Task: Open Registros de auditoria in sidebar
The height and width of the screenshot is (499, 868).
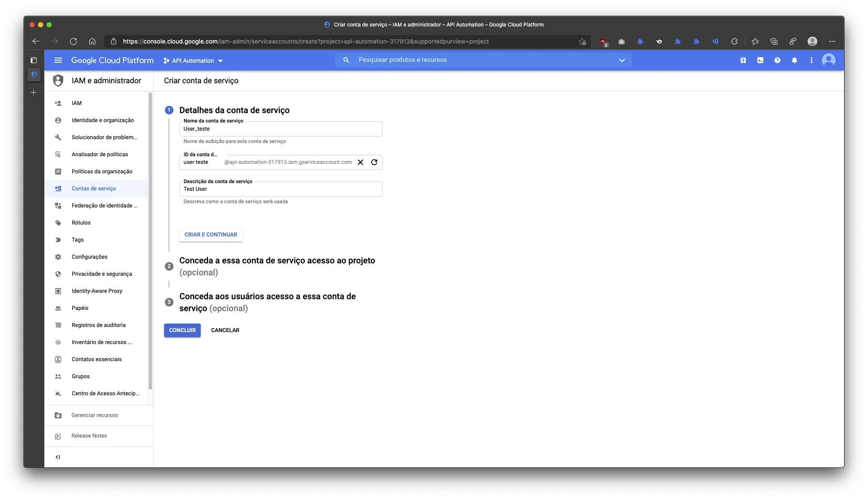Action: tap(96, 325)
